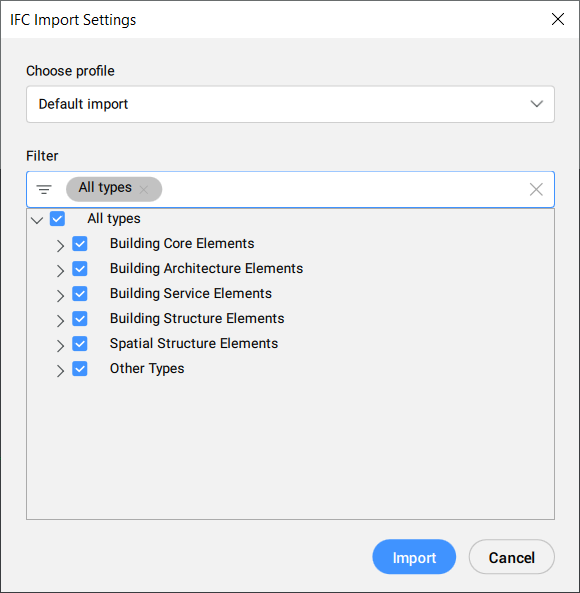580x593 pixels.
Task: Toggle Building Service Elements checkbox
Action: click(x=80, y=293)
